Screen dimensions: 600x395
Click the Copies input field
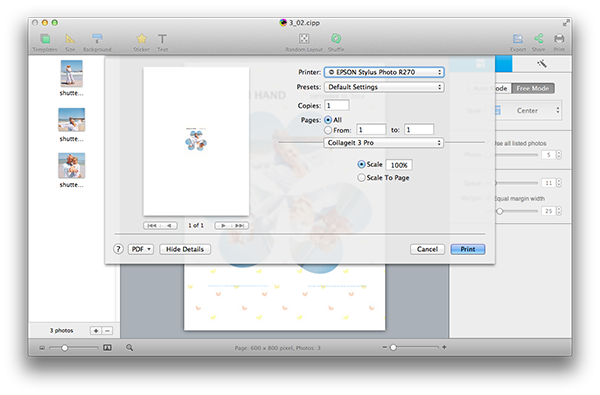point(337,105)
